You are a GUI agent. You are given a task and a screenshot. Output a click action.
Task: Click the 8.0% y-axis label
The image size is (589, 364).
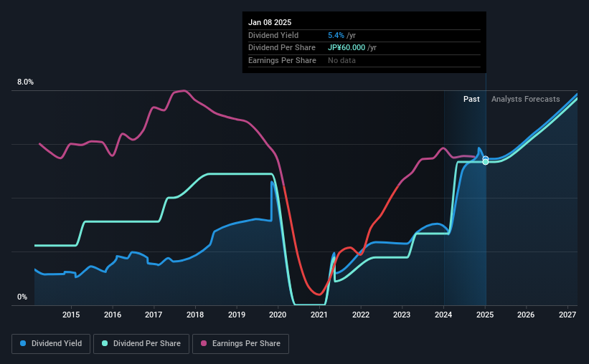pyautogui.click(x=25, y=82)
